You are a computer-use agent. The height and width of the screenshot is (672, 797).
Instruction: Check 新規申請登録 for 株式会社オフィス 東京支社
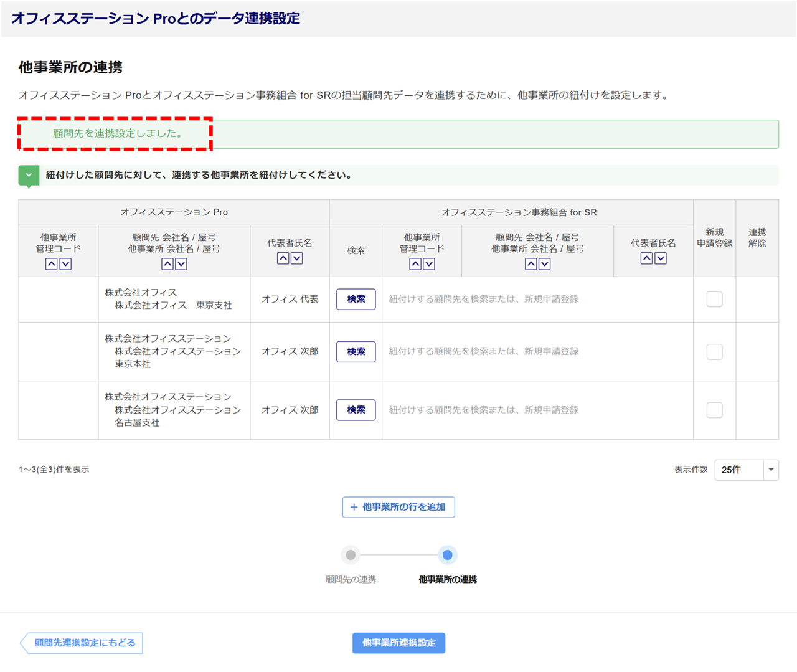[714, 300]
